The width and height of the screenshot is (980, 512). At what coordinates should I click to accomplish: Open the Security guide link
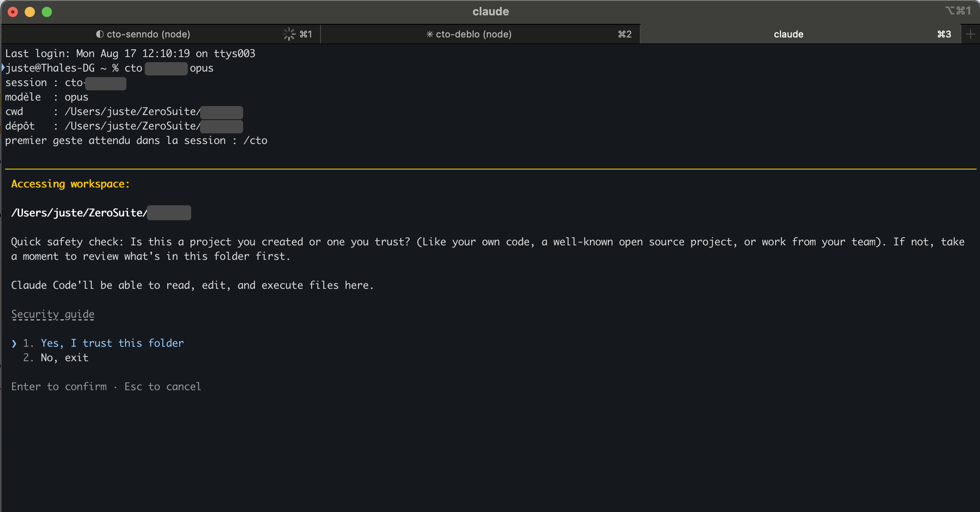click(x=53, y=314)
